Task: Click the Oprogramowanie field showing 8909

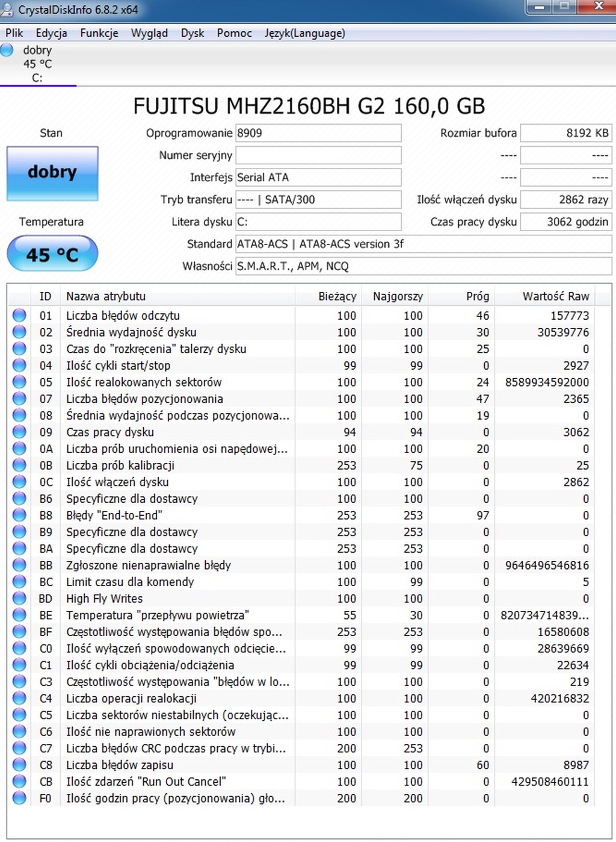Action: 318,133
